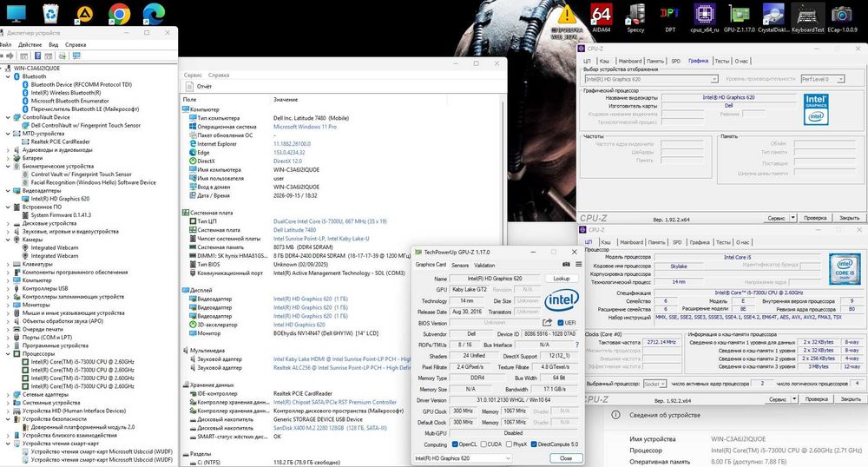Viewport: 868px width, 467px height.
Task: Select Intel(R) HD Graphics 620 under Видеоадаптеры
Action: coord(60,199)
